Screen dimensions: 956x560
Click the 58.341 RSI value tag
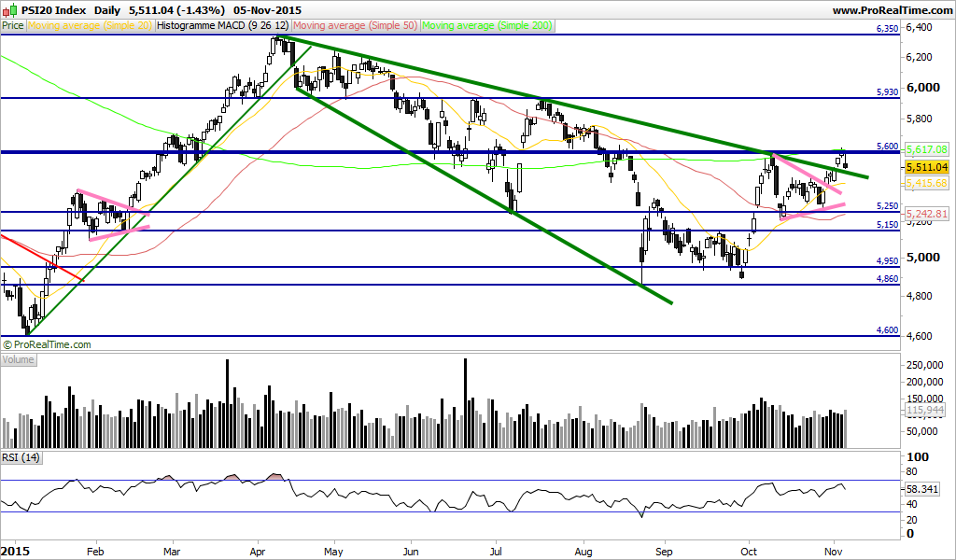922,489
